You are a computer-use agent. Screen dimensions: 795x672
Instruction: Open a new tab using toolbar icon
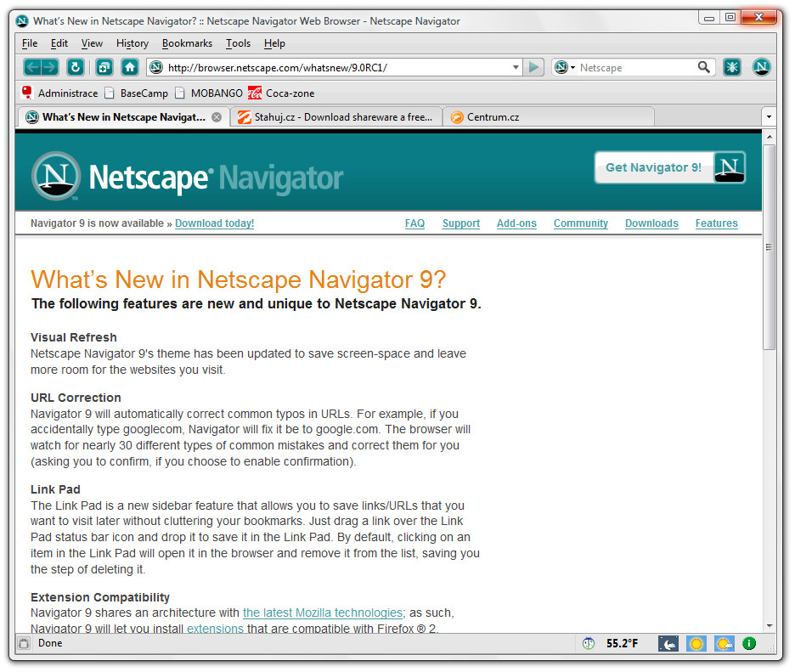tap(104, 67)
